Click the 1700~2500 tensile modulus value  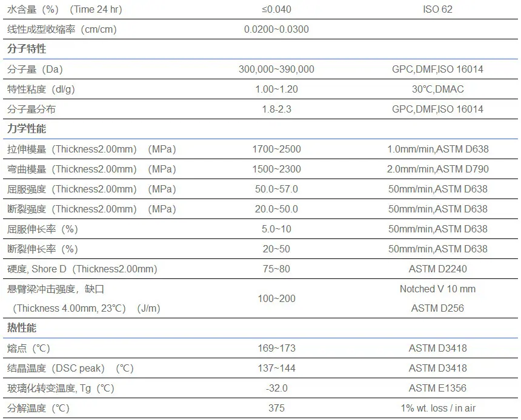tap(276, 149)
